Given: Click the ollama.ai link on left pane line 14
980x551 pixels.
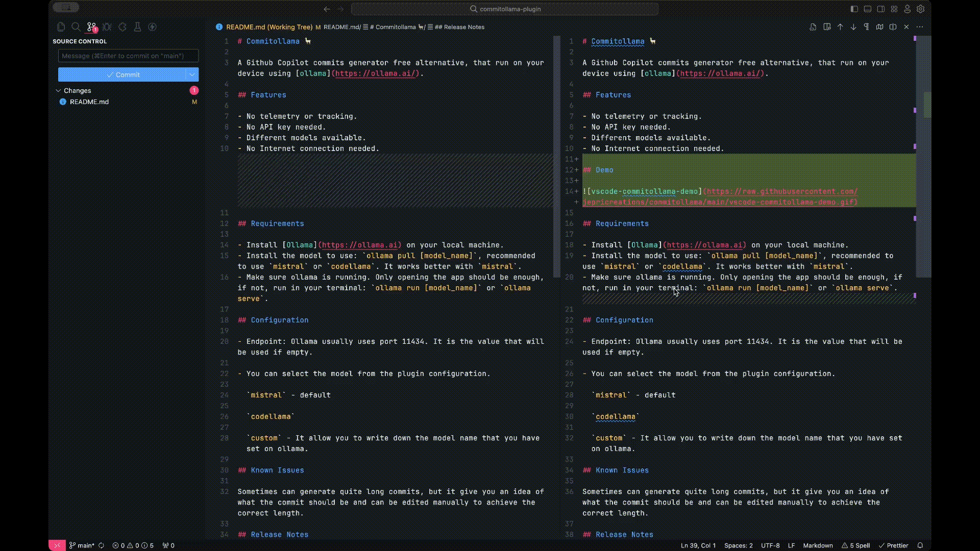Looking at the screenshot, I should 360,245.
